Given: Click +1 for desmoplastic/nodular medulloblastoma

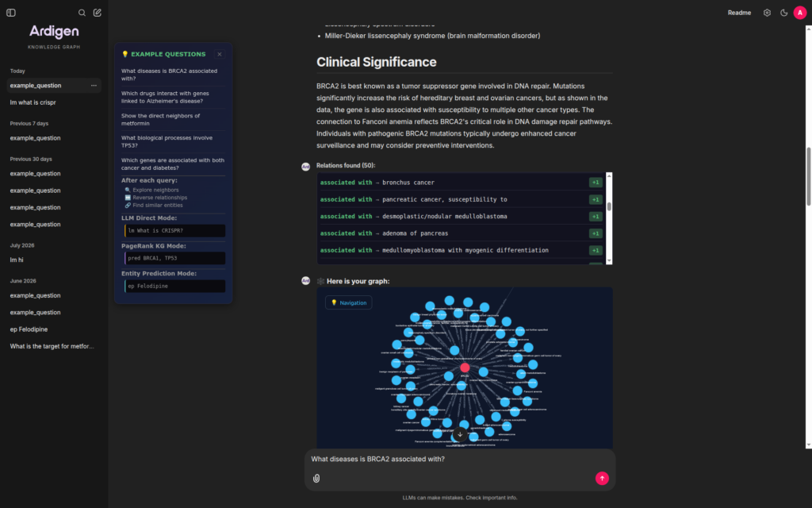Looking at the screenshot, I should point(595,216).
